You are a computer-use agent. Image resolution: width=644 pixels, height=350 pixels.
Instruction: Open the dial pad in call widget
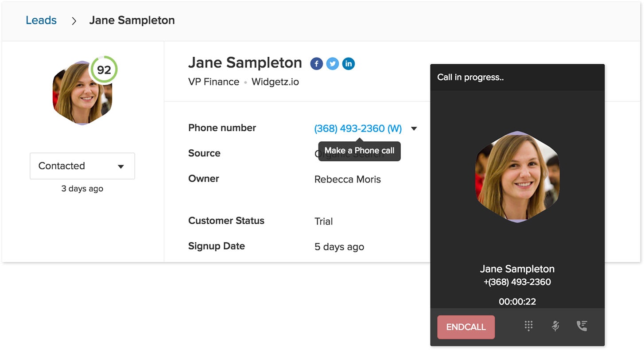528,326
